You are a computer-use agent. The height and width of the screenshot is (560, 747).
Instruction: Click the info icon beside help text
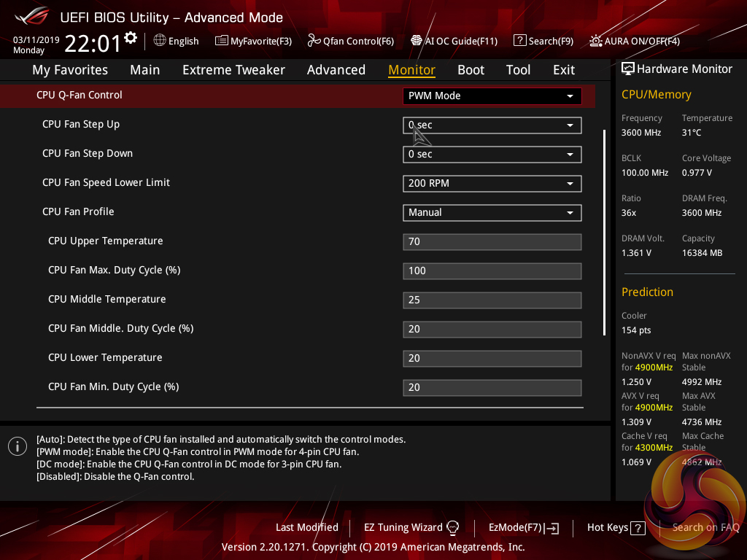coord(18,447)
